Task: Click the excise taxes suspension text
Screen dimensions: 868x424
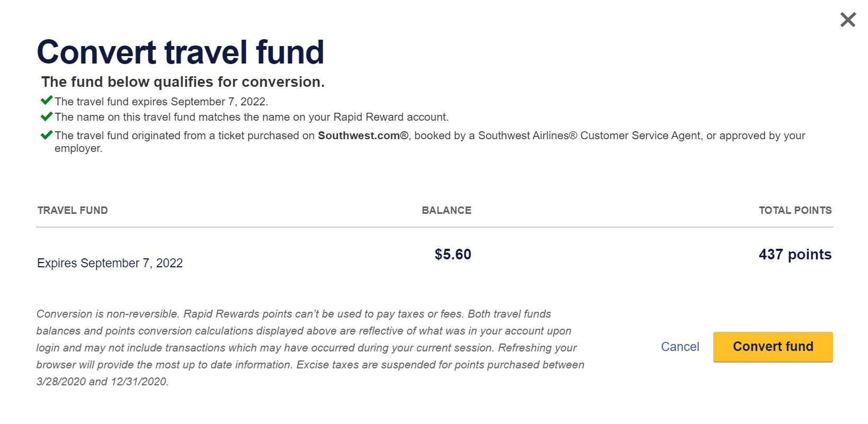Action: pos(440,365)
